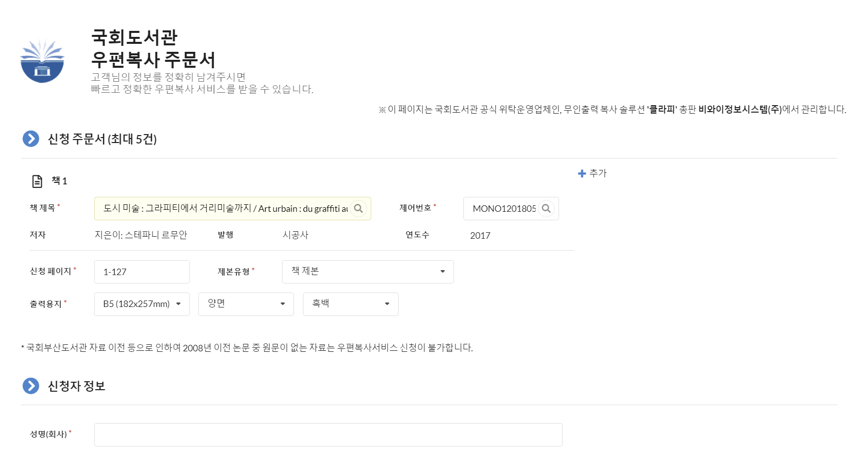The image size is (868, 452).
Task: Click the search icon in book title field
Action: point(358,208)
